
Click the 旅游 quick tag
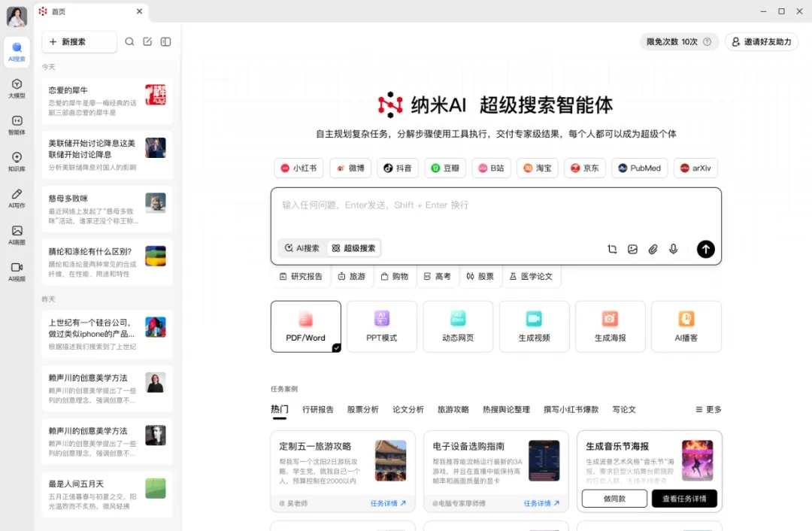(x=352, y=276)
